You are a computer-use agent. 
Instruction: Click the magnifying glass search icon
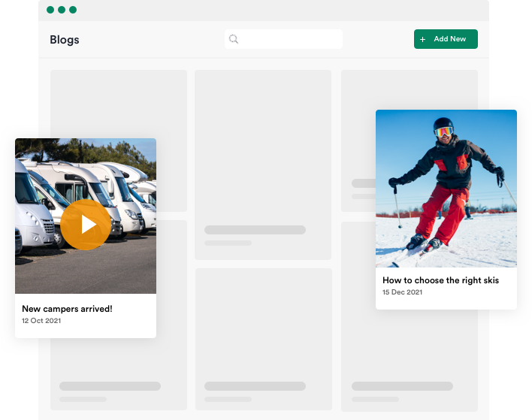(234, 39)
